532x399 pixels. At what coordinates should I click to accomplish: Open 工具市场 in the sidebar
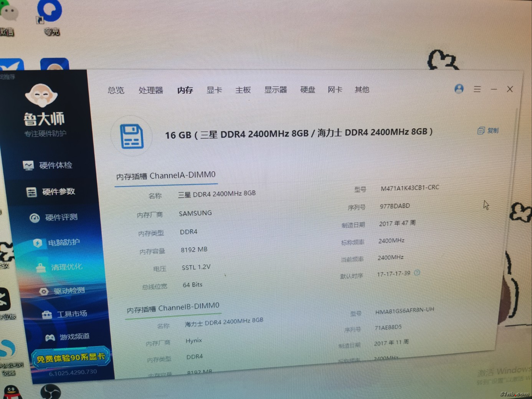(64, 314)
